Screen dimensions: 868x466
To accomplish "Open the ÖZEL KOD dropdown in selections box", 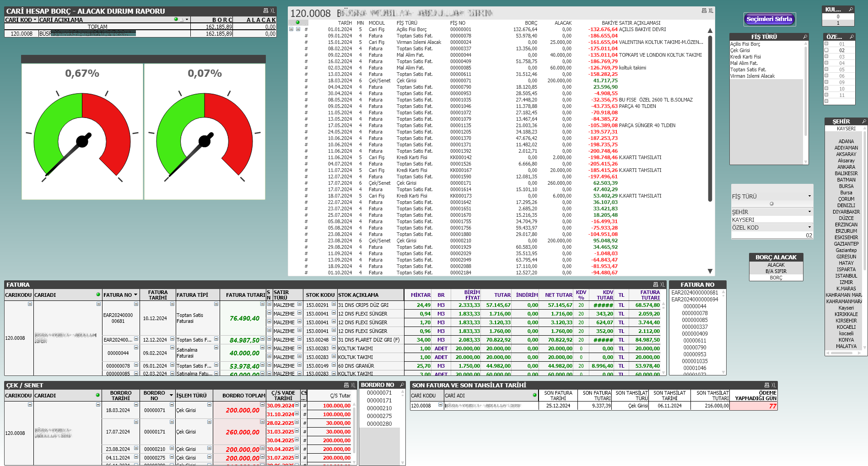I will (x=809, y=227).
